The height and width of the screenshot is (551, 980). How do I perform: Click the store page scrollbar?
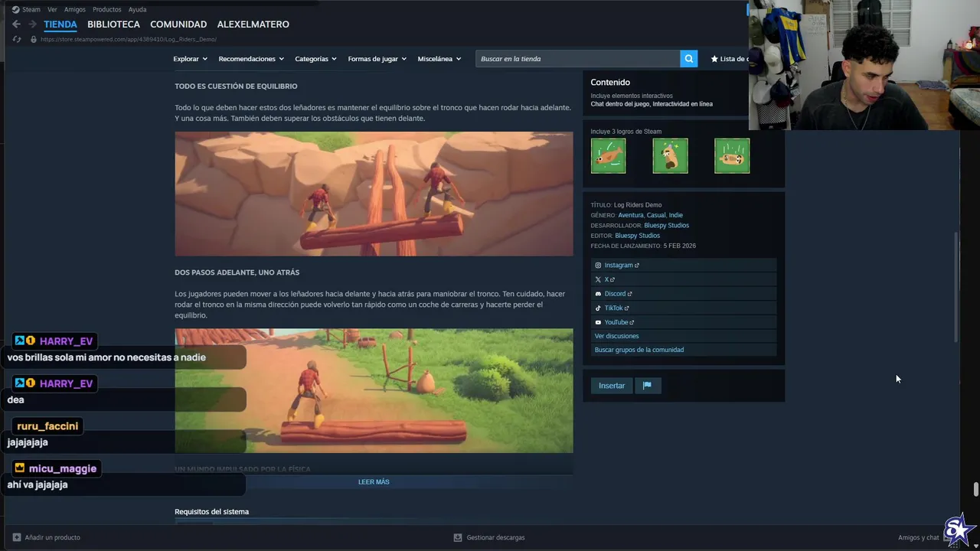(955, 287)
